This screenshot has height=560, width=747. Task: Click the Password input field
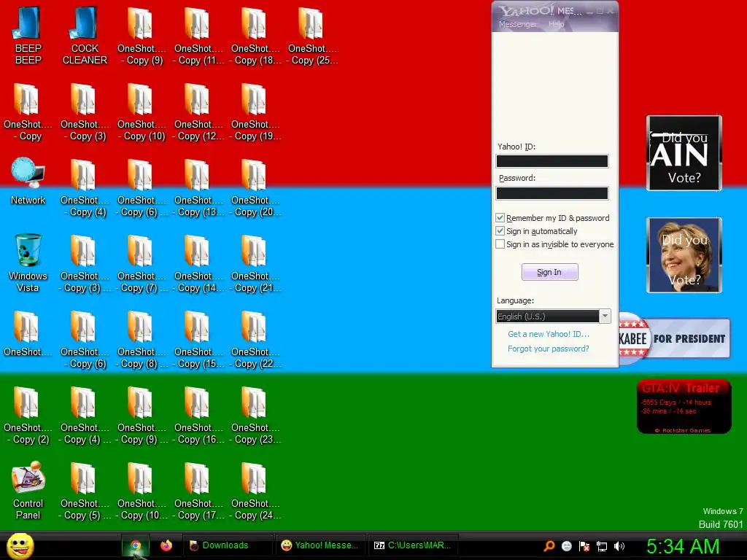(552, 192)
